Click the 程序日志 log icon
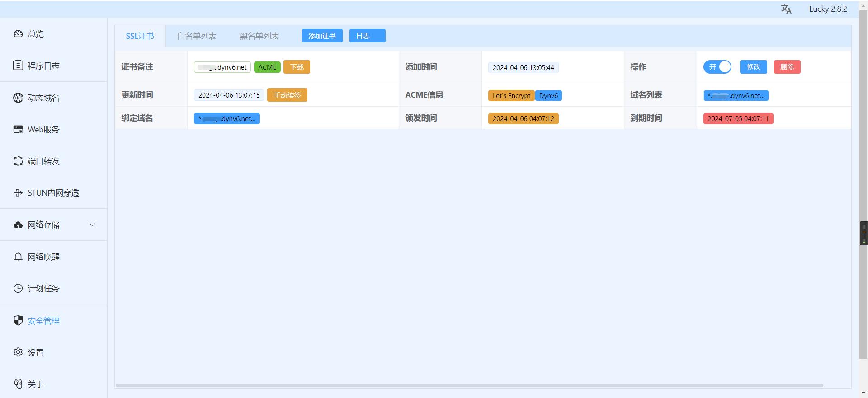This screenshot has height=398, width=868. coord(18,66)
